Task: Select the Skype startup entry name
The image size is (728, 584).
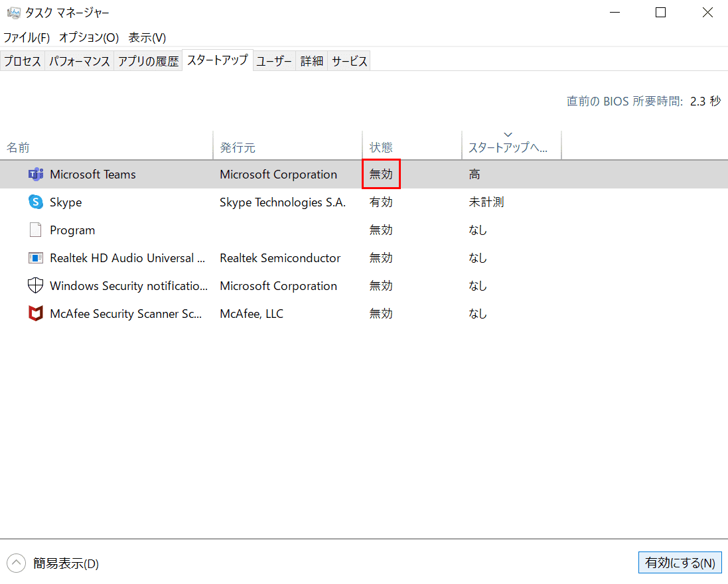Action: tap(66, 202)
